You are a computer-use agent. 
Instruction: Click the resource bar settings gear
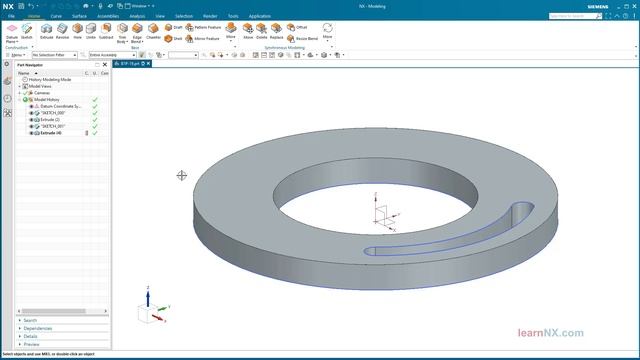7,64
